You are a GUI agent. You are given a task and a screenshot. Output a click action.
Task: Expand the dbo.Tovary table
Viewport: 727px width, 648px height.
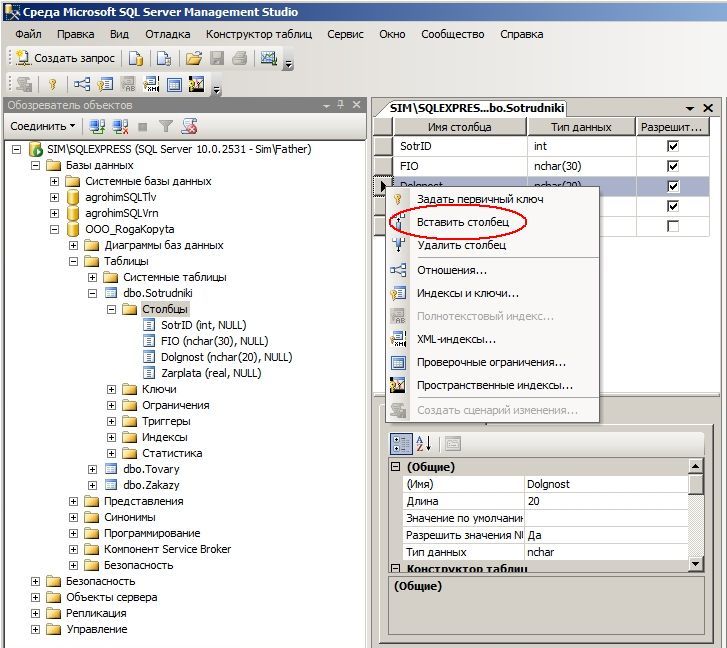pyautogui.click(x=93, y=470)
